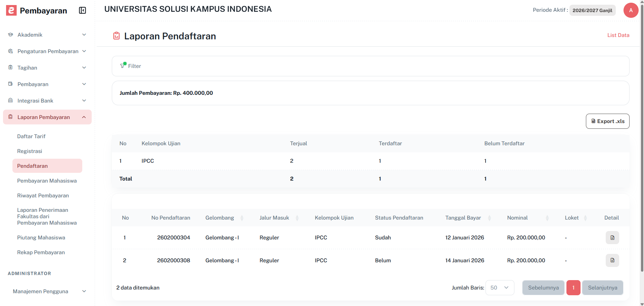Go to Sebelumnya page
The image size is (644, 306).
pyautogui.click(x=543, y=288)
